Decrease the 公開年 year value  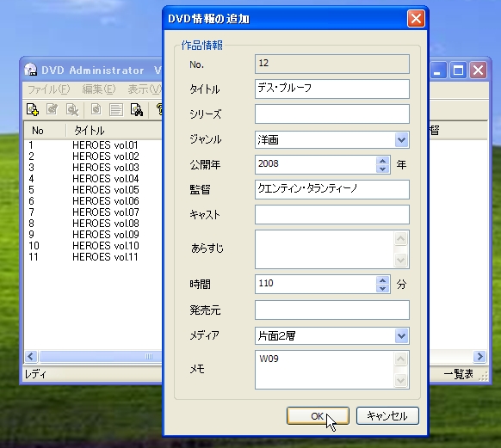point(382,169)
